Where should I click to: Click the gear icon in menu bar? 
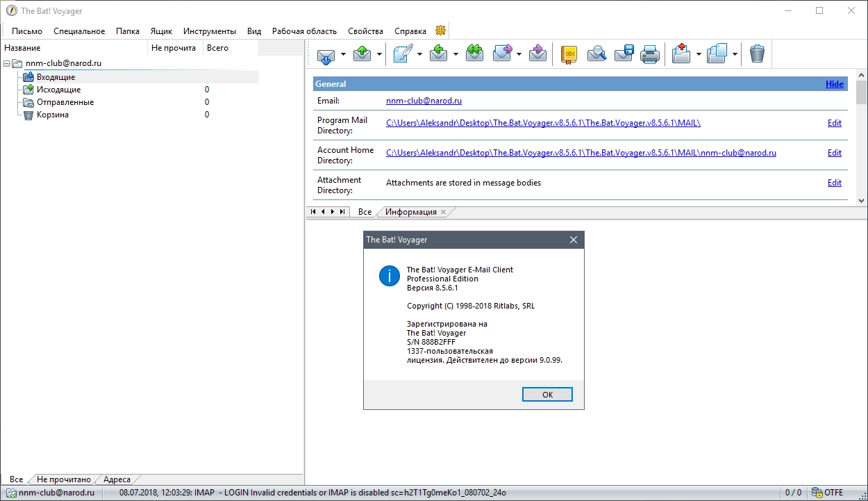pyautogui.click(x=440, y=31)
